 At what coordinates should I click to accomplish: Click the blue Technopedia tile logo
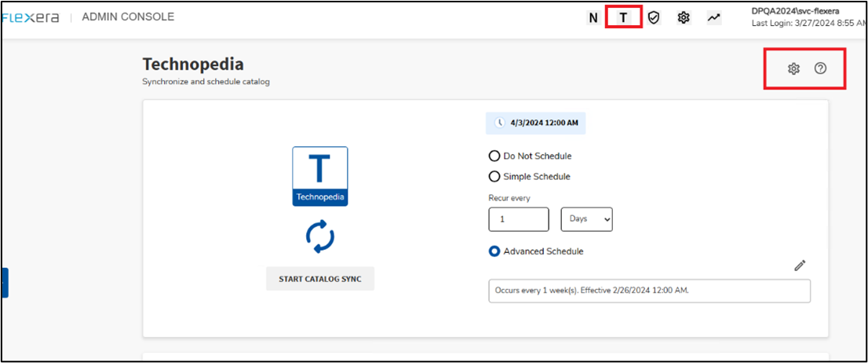320,176
